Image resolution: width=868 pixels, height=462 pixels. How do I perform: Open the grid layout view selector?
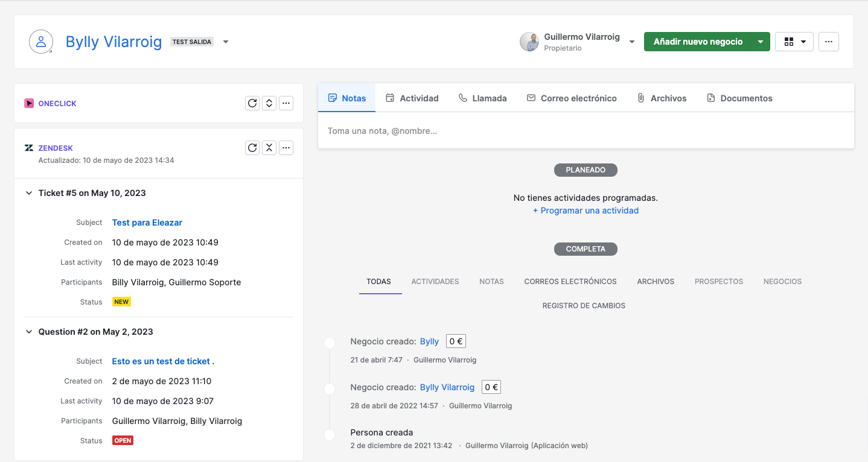[x=794, y=42]
